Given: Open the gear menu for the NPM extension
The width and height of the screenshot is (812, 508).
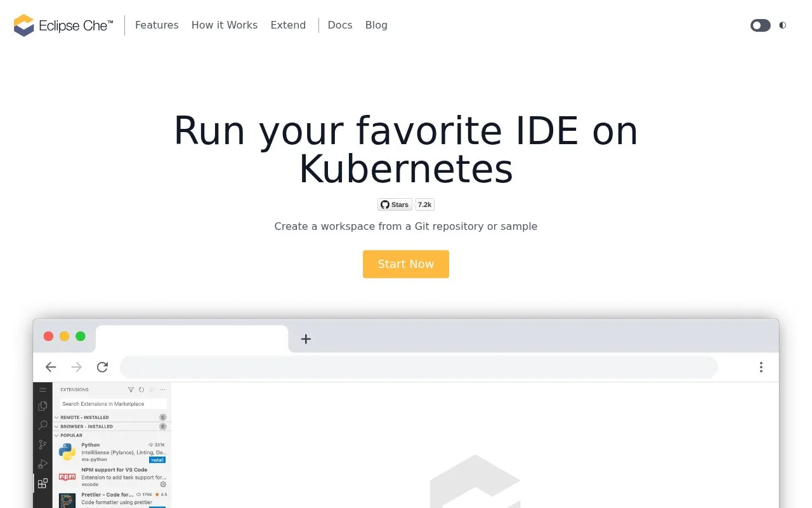Looking at the screenshot, I should [x=162, y=485].
